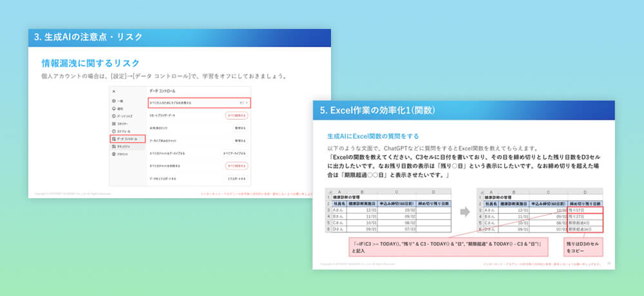The width and height of the screenshot is (644, 296).
Task: Click 11/01 cell in left table
Action: tap(362, 216)
